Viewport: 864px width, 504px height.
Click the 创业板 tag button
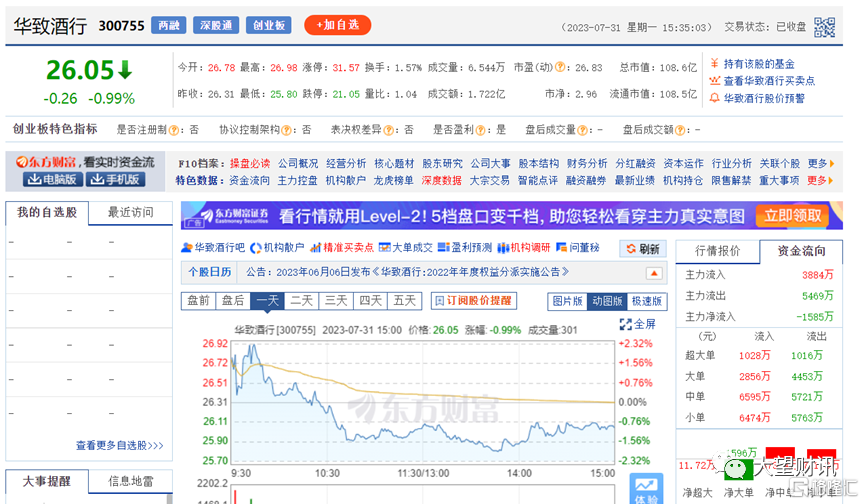(268, 25)
